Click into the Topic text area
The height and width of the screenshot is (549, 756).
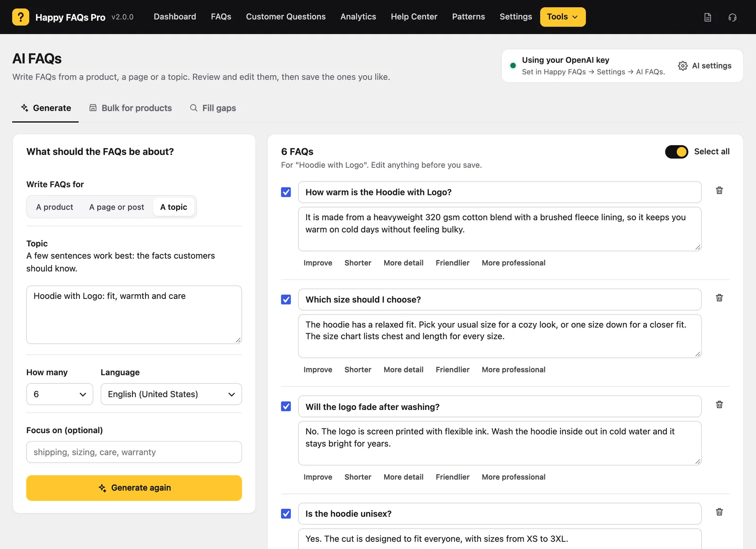[x=134, y=315]
